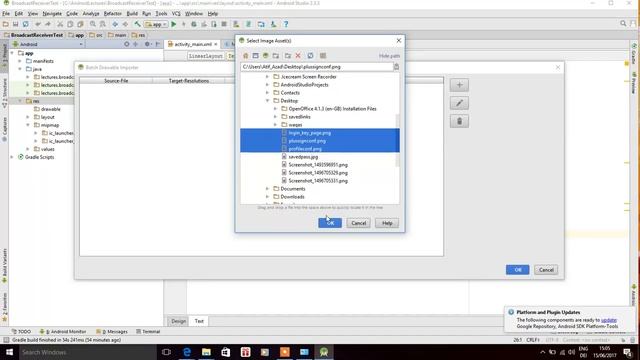The height and width of the screenshot is (360, 640).
Task: Click the Redo arrow in main toolbar
Action: (x=48, y=24)
